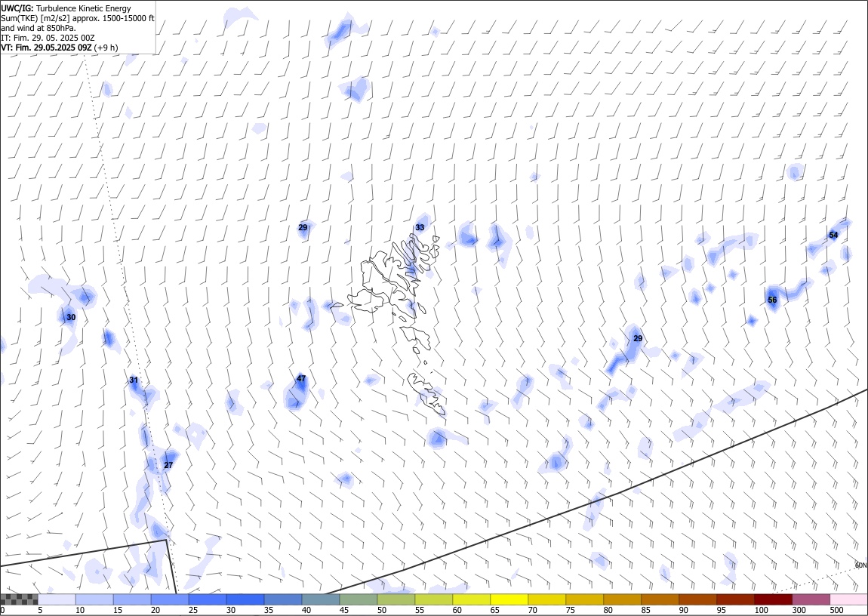Viewport: 868px width, 616px height.
Task: Select the 95–100 dark red legend swatch
Action: coord(734,599)
